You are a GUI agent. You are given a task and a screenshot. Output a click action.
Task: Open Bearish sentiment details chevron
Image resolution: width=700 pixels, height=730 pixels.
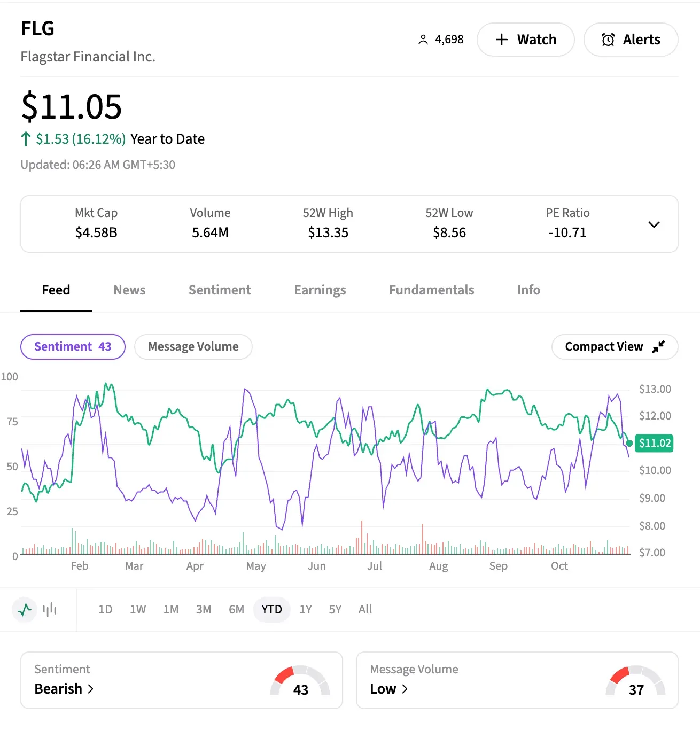click(90, 689)
